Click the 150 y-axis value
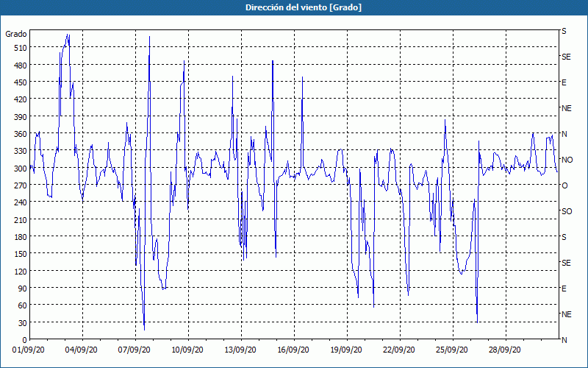 tap(21, 254)
